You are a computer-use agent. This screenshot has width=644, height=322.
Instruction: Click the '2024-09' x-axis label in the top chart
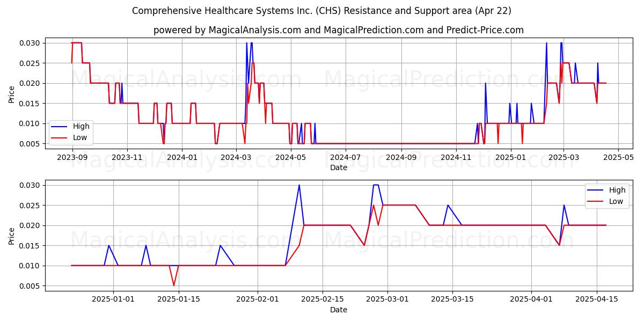pos(401,157)
